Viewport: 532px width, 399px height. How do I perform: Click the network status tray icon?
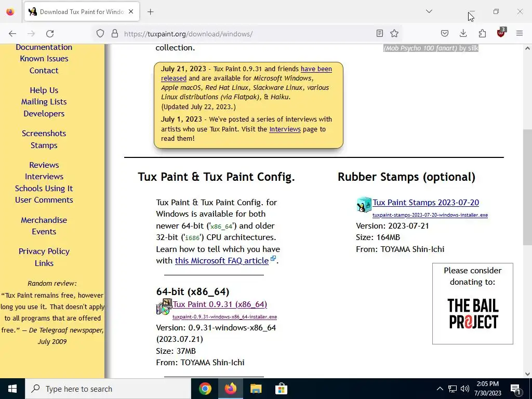pyautogui.click(x=453, y=389)
